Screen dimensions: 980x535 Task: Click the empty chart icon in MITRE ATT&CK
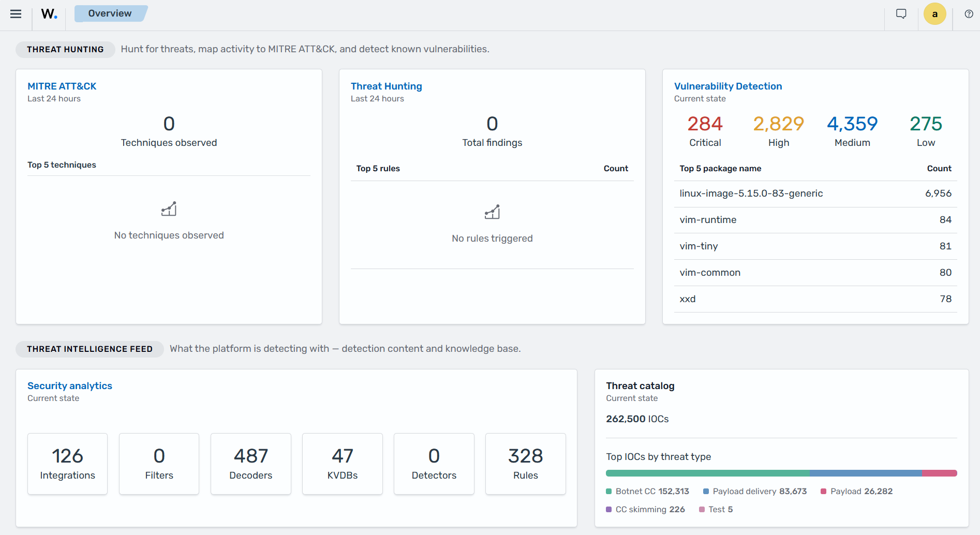tap(169, 209)
